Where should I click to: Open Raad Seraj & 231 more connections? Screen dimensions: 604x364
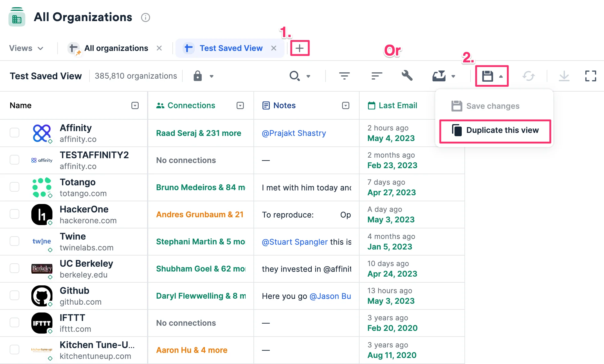click(199, 133)
